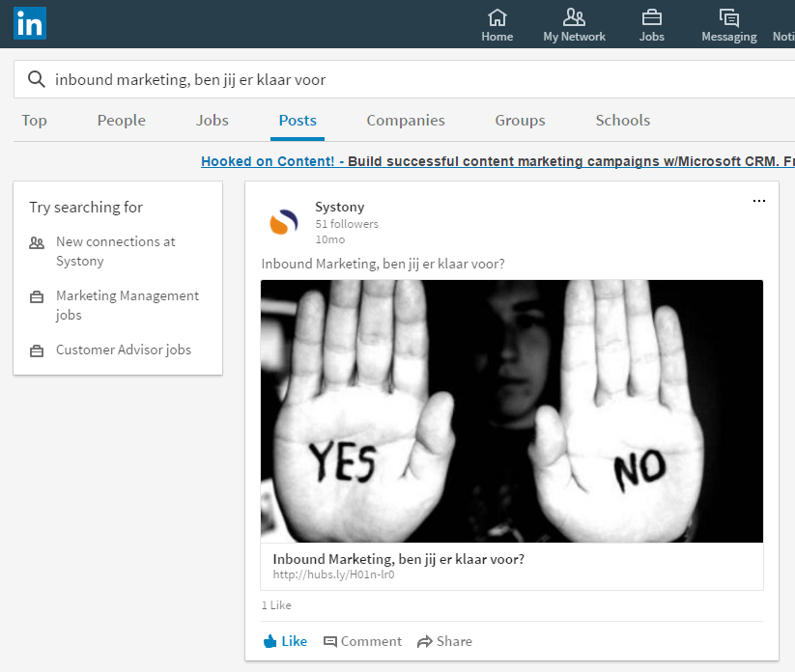The height and width of the screenshot is (672, 795).
Task: Switch to the Jobs results tab
Action: [x=212, y=121]
